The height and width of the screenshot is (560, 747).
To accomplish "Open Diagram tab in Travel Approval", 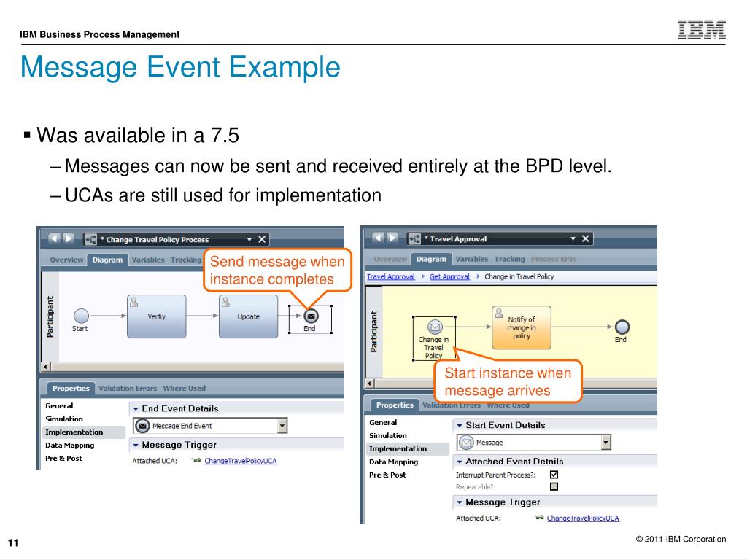I will click(431, 259).
